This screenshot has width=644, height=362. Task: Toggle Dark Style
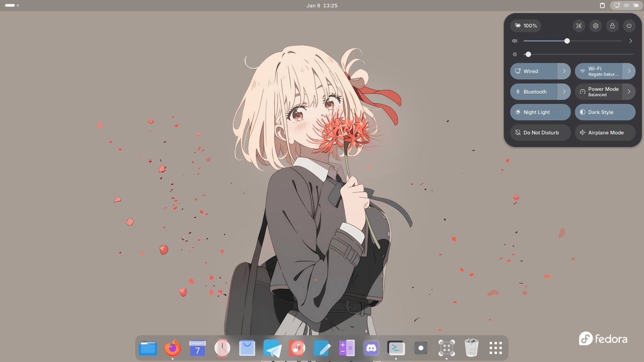[605, 112]
